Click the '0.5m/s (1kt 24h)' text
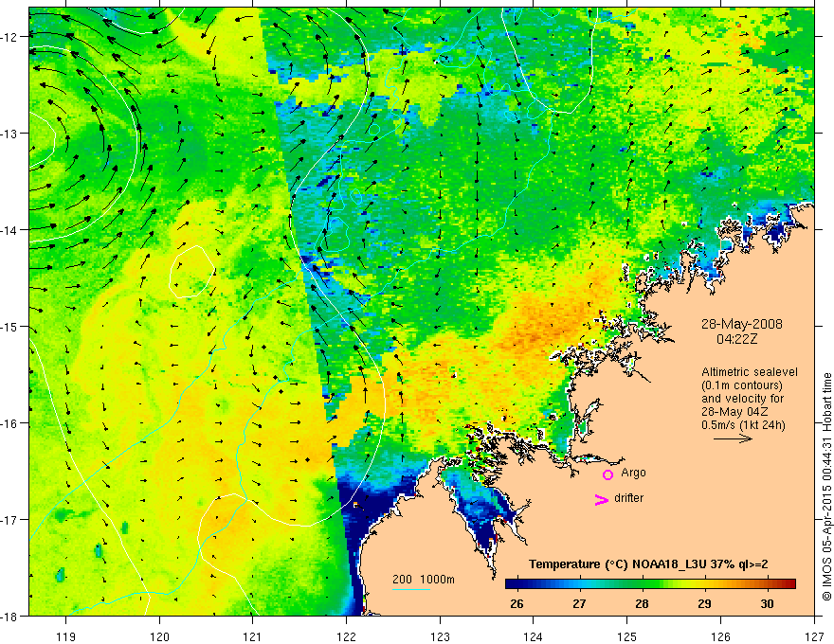Viewport: 834px width, 644px height. [743, 424]
